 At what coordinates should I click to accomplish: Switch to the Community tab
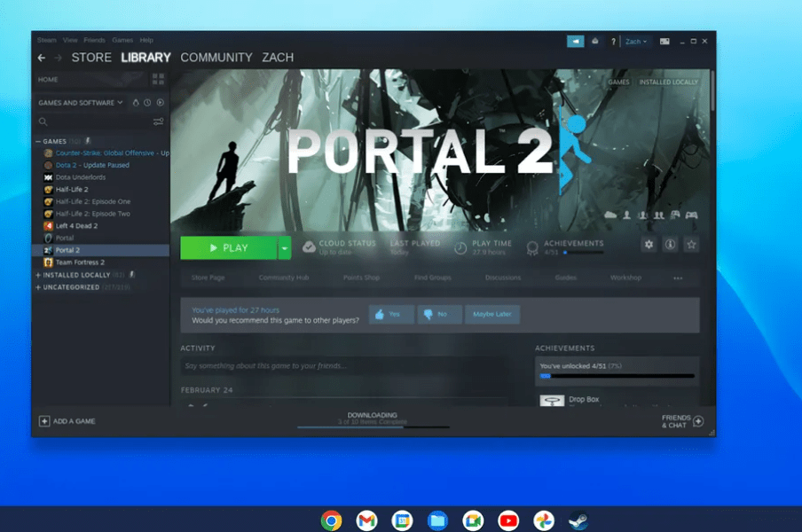(216, 57)
